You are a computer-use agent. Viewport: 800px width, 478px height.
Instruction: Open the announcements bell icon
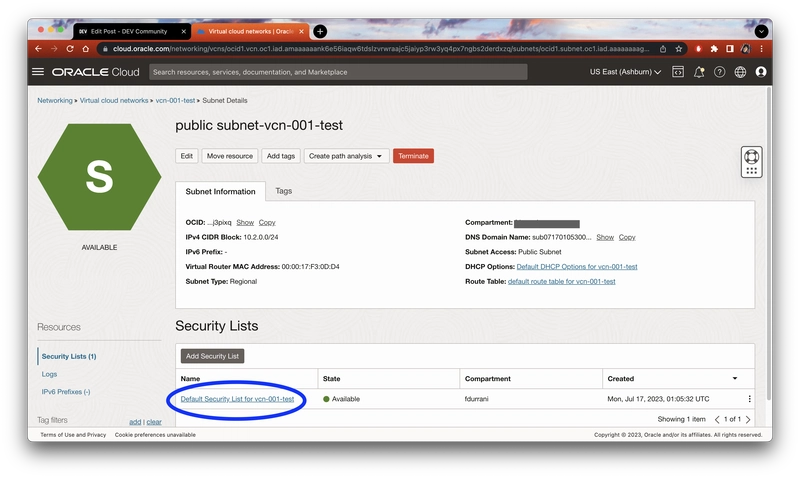coord(698,72)
